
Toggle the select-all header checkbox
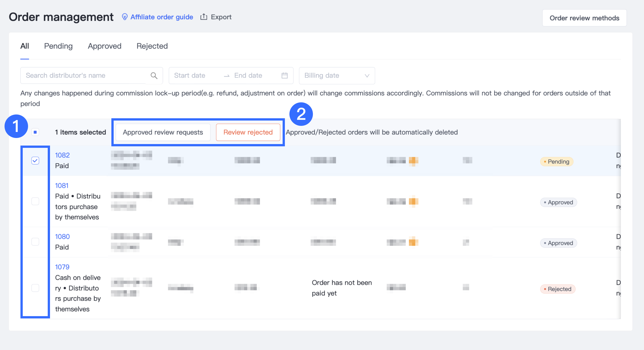(x=35, y=132)
